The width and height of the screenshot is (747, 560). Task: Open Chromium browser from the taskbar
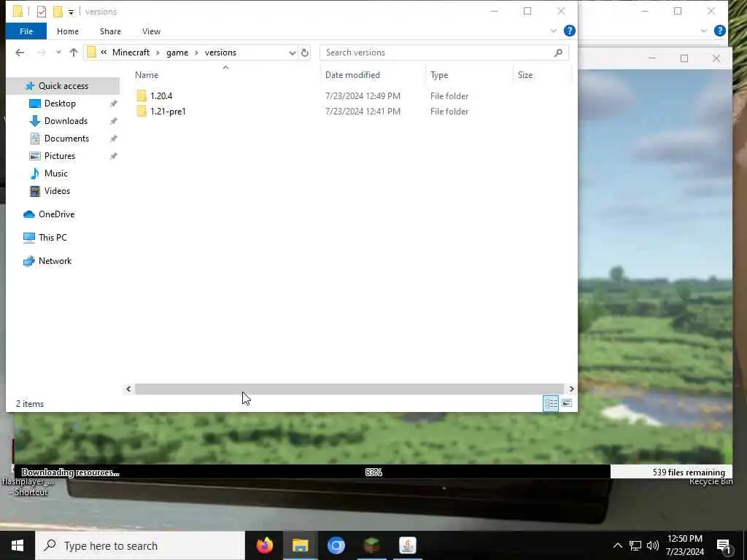(336, 545)
